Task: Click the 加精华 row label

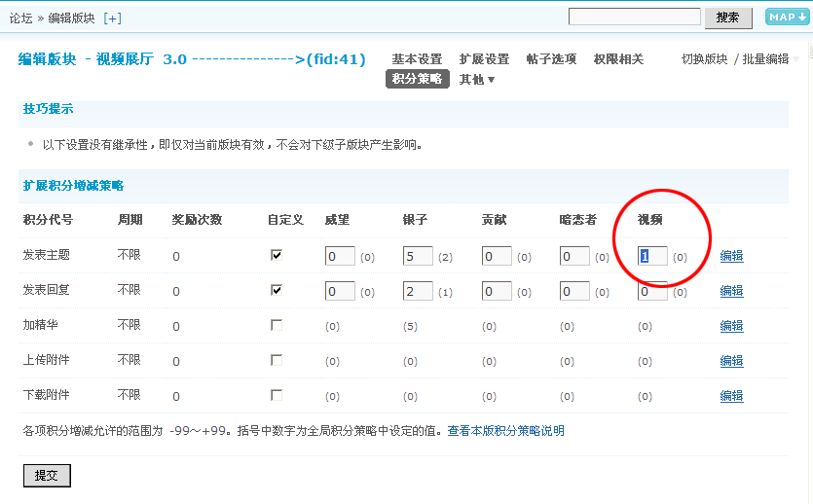Action: pos(41,325)
